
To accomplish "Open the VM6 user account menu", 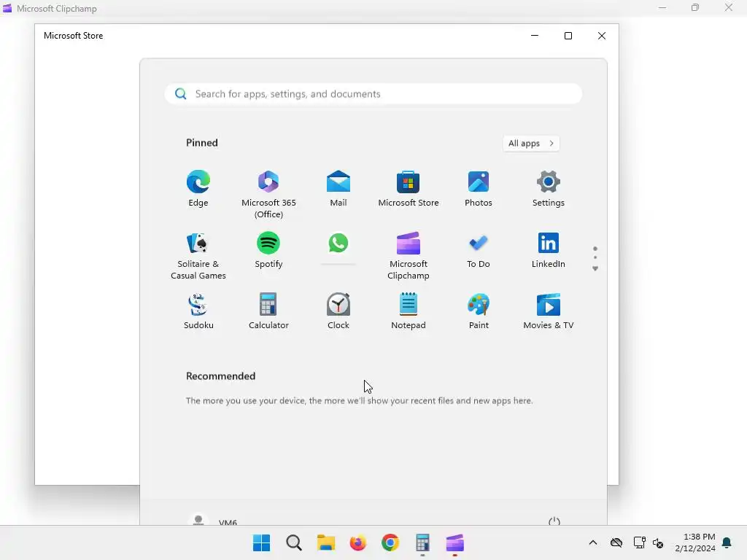I will pos(213,521).
